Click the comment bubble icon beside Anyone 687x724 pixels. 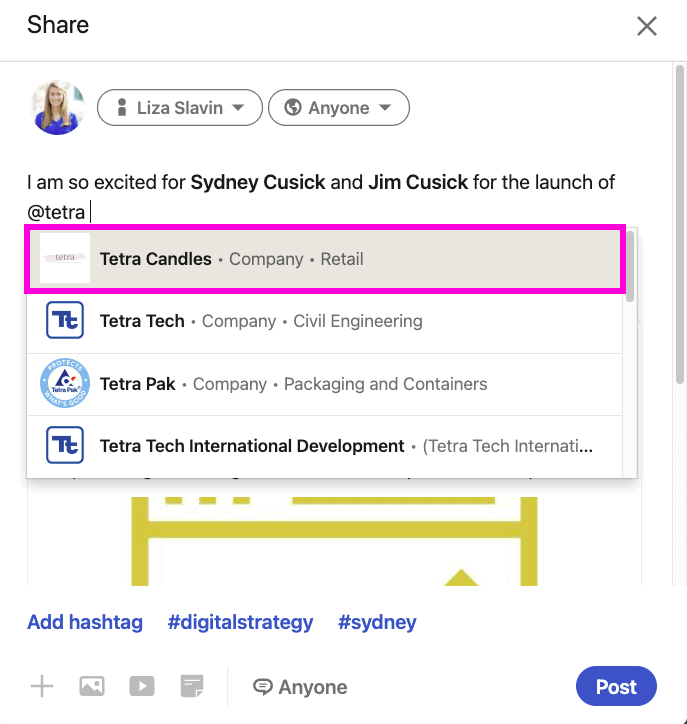click(x=263, y=687)
